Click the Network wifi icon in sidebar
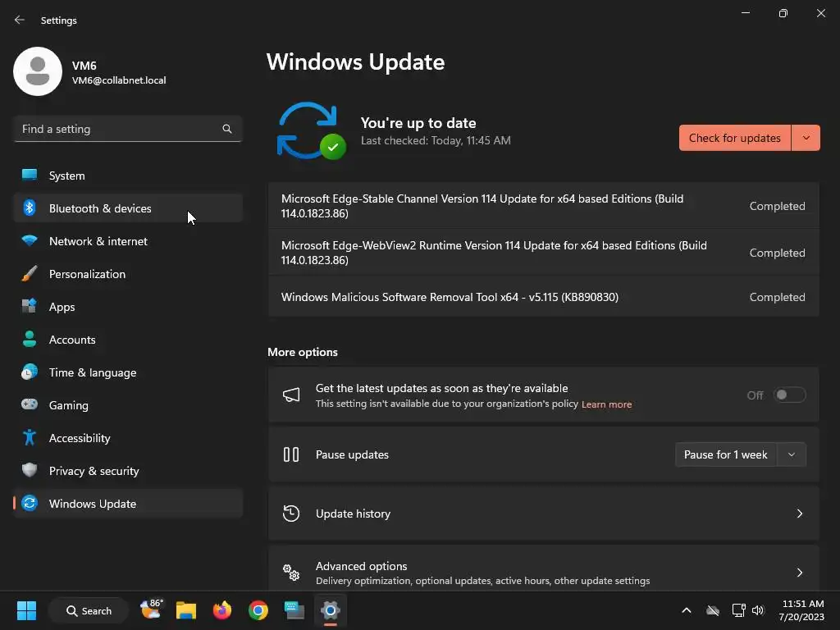The height and width of the screenshot is (630, 840). [30, 240]
